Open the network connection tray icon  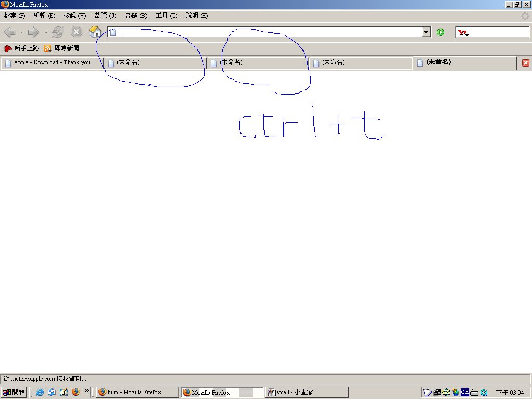click(x=437, y=393)
